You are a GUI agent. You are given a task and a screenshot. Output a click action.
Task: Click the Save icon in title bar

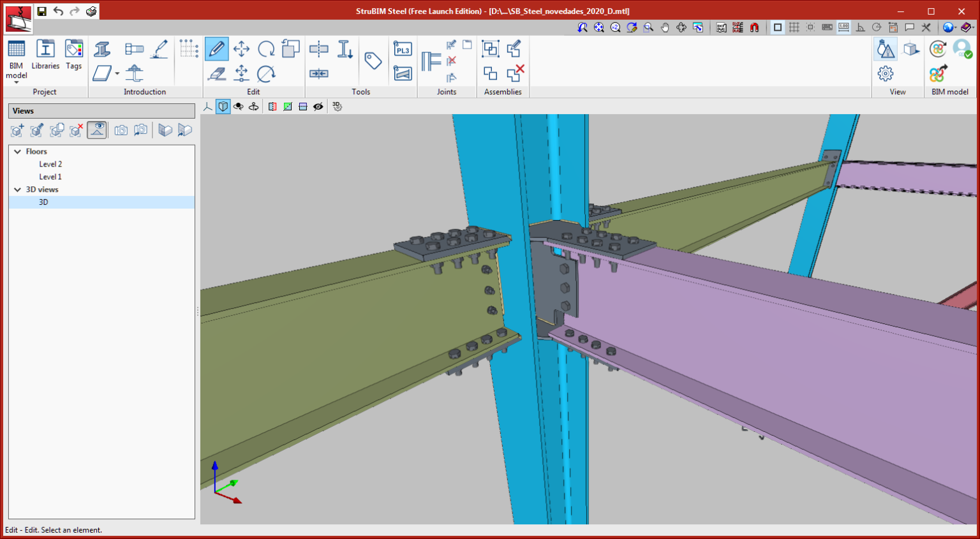[x=41, y=11]
